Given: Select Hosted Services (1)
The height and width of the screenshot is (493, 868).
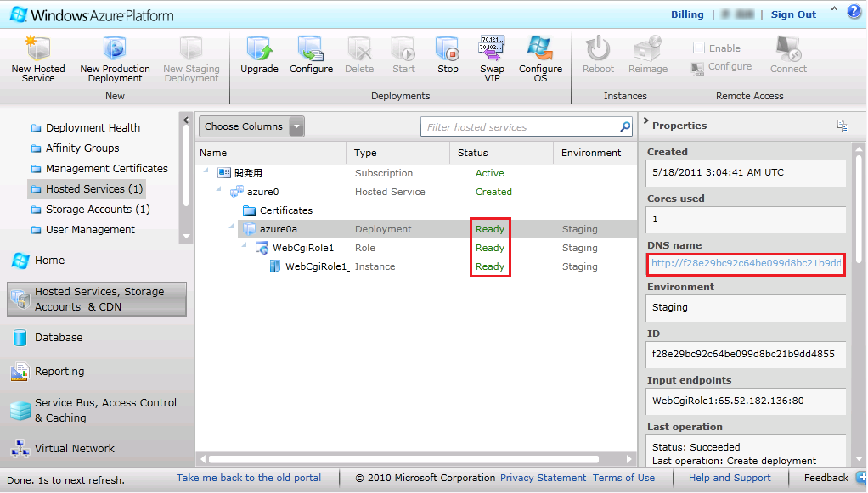Looking at the screenshot, I should [87, 189].
